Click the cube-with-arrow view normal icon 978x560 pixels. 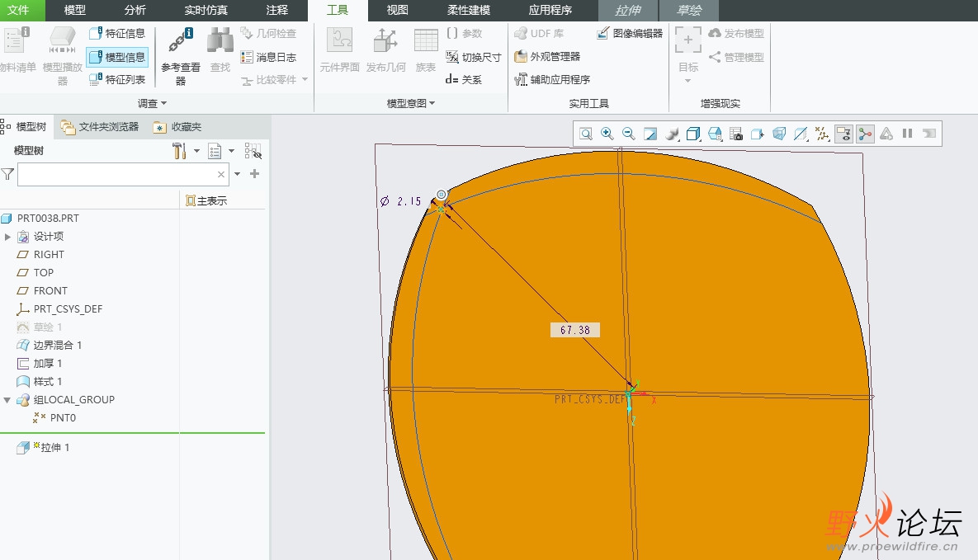(x=757, y=134)
